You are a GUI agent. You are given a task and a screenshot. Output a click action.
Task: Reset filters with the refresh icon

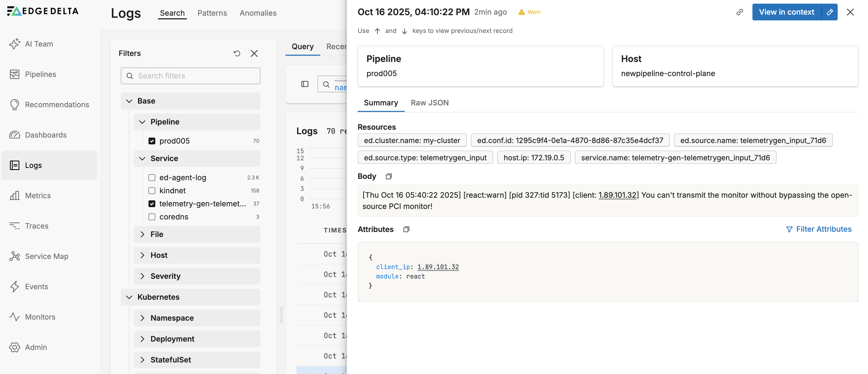237,53
